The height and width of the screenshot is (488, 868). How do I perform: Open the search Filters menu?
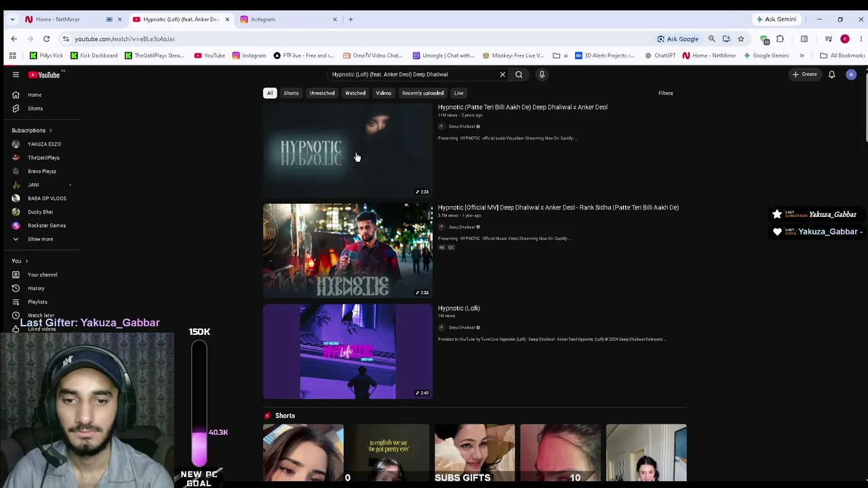point(666,93)
